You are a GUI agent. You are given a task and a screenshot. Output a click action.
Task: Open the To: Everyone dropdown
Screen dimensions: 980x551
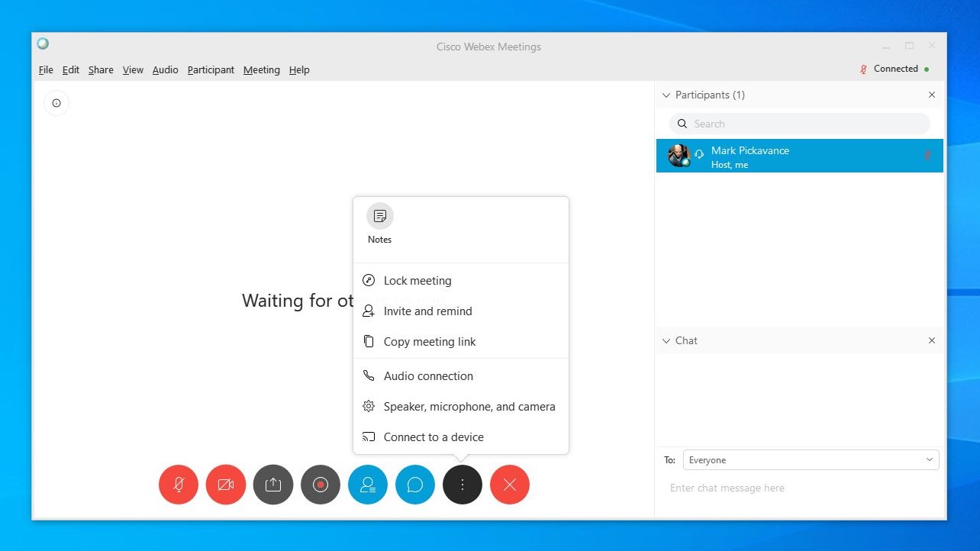click(811, 460)
